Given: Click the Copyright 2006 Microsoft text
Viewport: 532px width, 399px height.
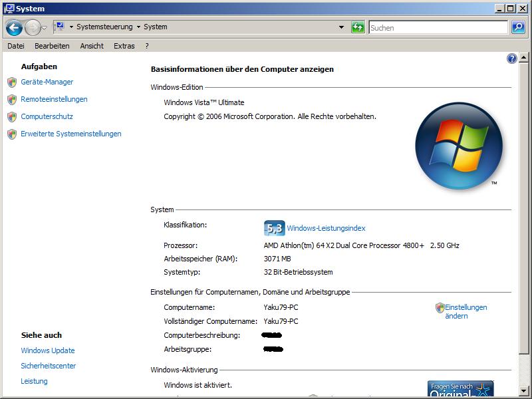Looking at the screenshot, I should [270, 116].
